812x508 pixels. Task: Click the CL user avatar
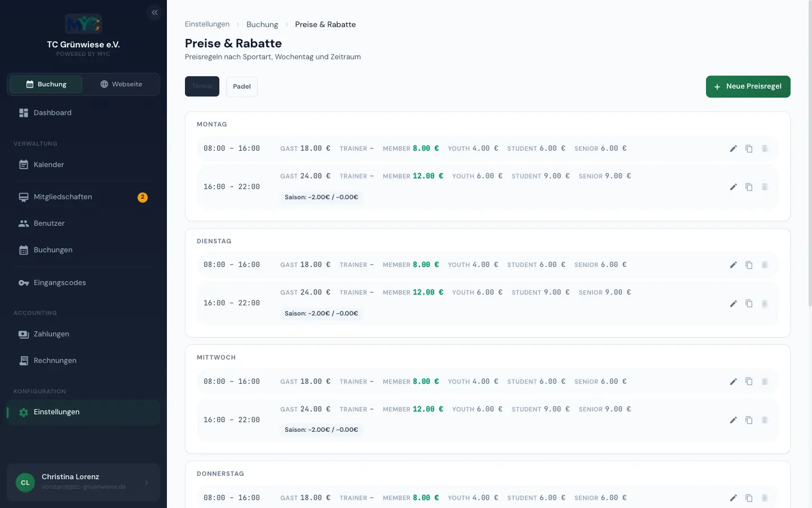click(25, 483)
